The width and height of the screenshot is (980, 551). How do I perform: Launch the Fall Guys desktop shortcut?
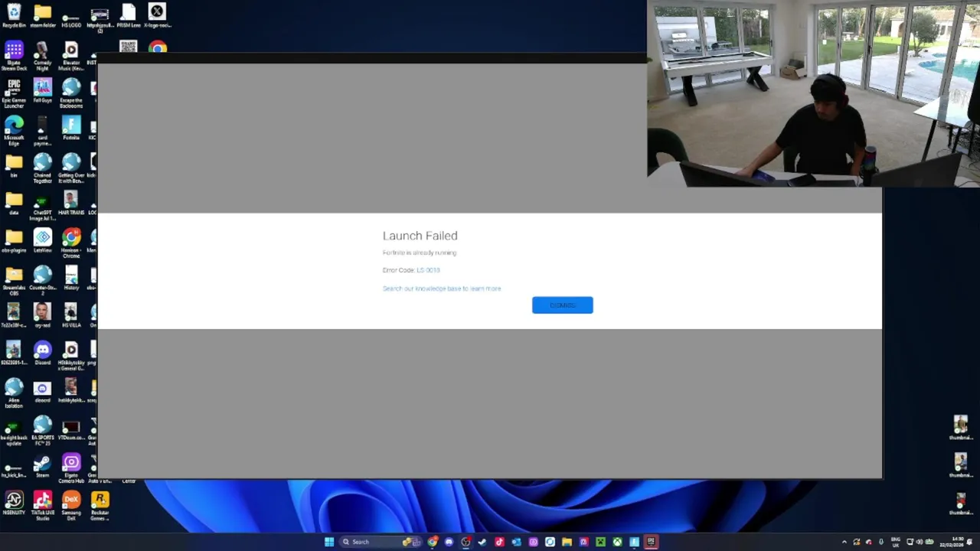pos(43,91)
